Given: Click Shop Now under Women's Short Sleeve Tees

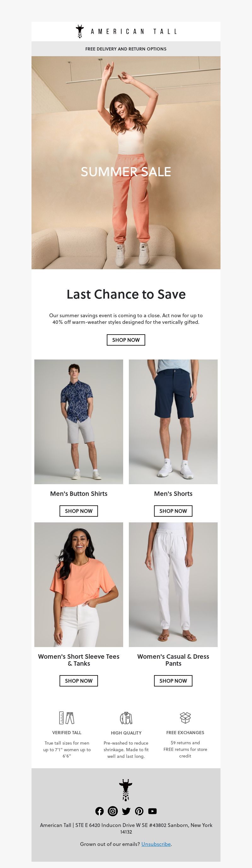Looking at the screenshot, I should 79,681.
